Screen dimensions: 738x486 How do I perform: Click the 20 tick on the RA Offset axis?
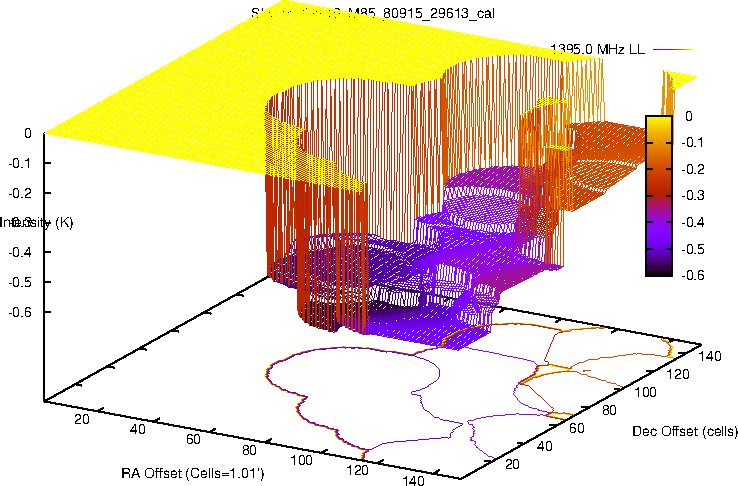[x=82, y=419]
